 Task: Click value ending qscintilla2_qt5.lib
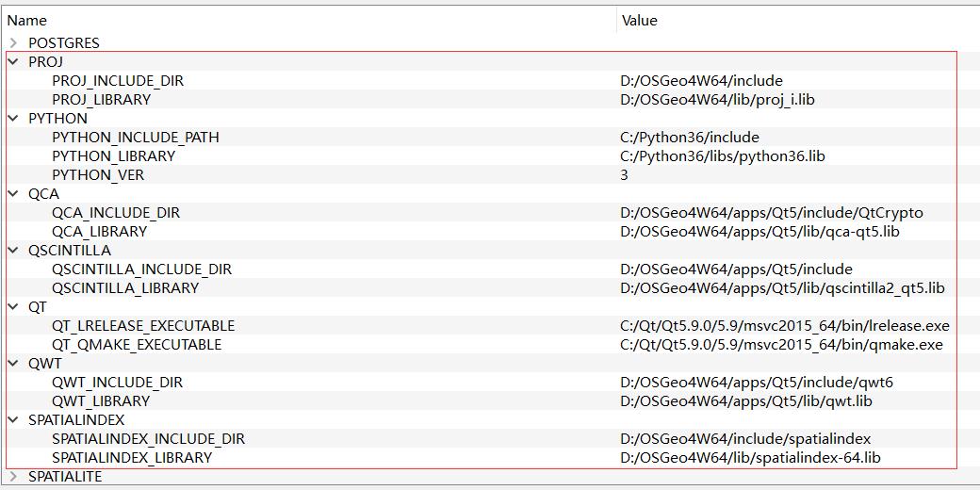(782, 288)
